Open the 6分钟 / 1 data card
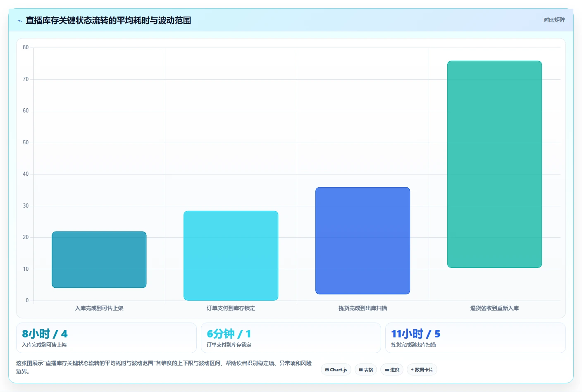Image resolution: width=582 pixels, height=392 pixels. pos(291,338)
